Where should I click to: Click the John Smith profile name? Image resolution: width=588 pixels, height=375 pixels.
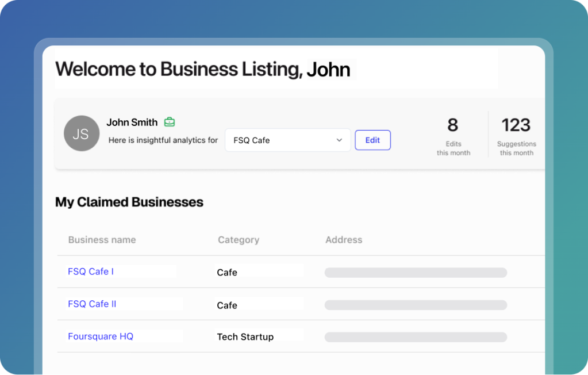click(x=132, y=122)
